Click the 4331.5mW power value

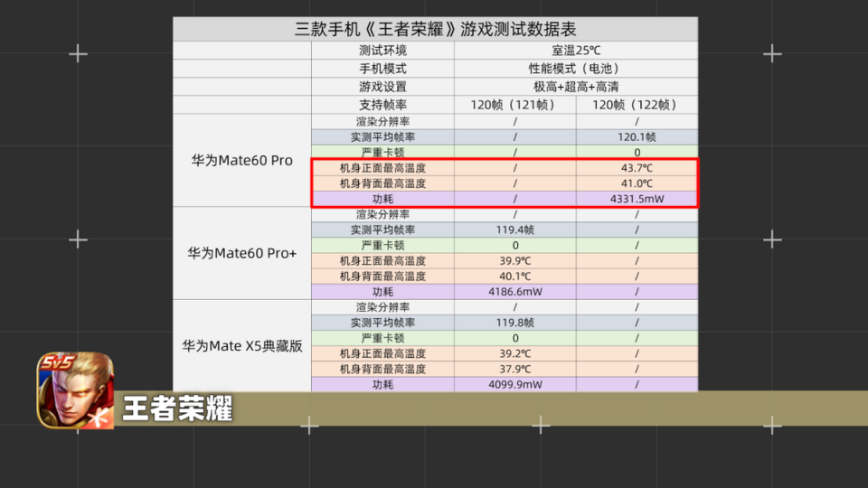[x=637, y=199]
